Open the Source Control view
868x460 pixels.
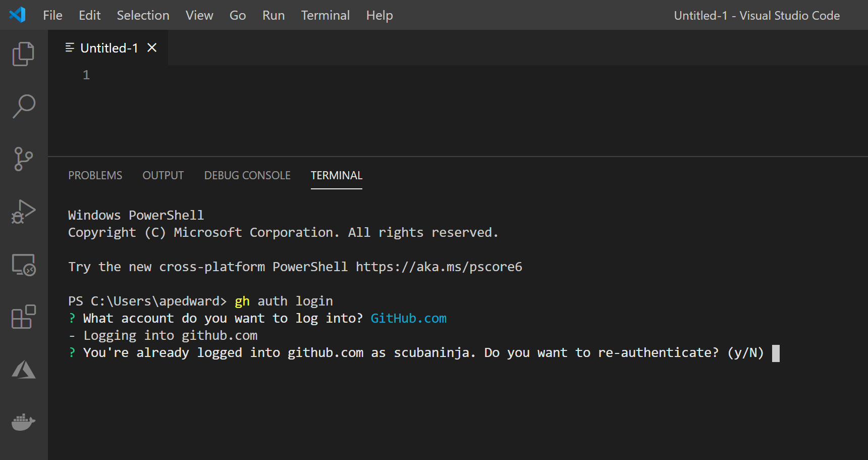tap(23, 159)
